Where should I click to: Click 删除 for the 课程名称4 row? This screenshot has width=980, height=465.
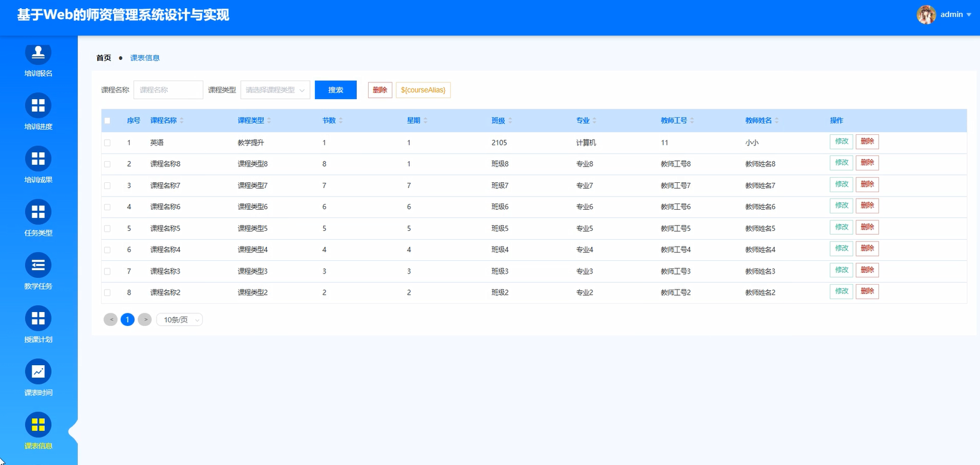(867, 248)
